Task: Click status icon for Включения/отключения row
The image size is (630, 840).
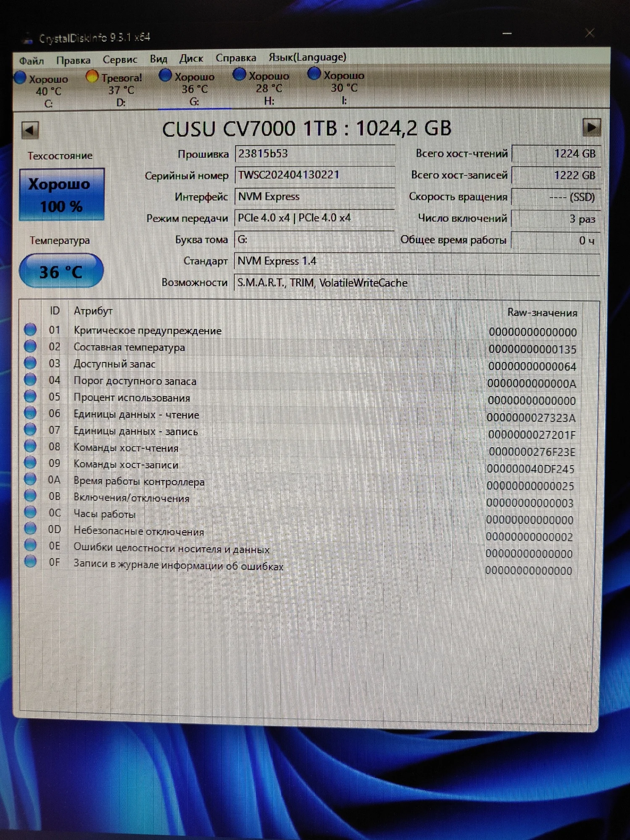Action: [x=30, y=496]
